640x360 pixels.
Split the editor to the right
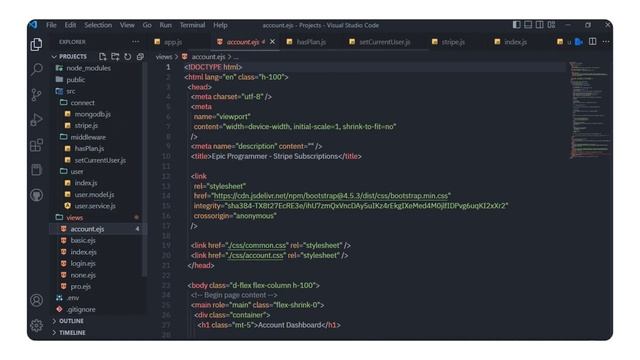(x=592, y=42)
